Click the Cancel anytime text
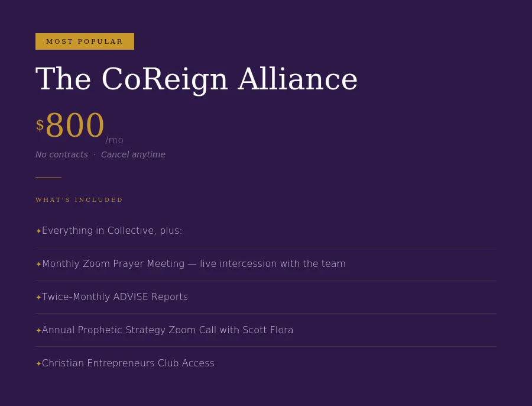 pos(133,154)
